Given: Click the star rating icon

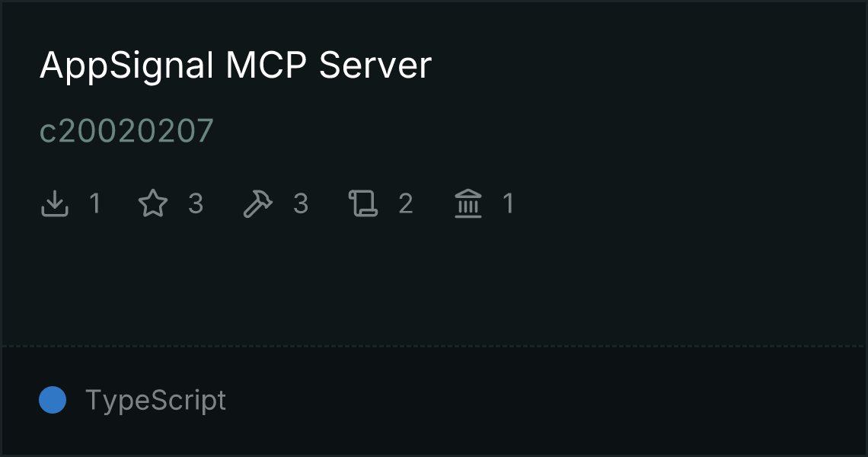Looking at the screenshot, I should click(153, 203).
